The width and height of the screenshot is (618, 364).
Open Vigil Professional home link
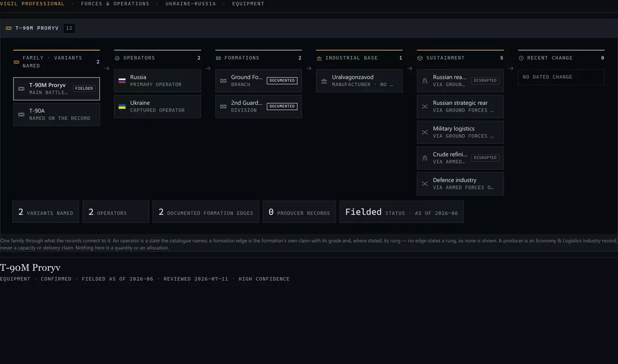click(32, 4)
